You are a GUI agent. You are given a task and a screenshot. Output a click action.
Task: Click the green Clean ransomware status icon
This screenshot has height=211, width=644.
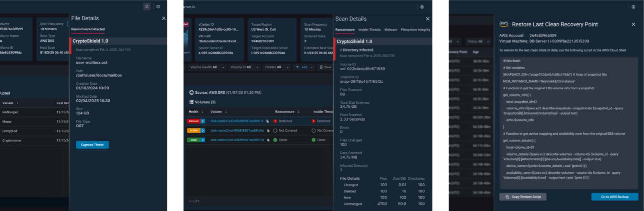(275, 140)
